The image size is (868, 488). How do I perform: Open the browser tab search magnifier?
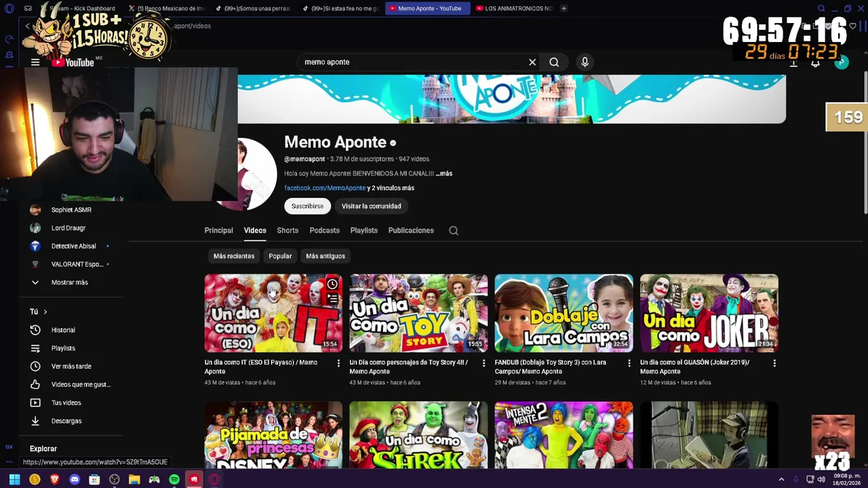821,8
